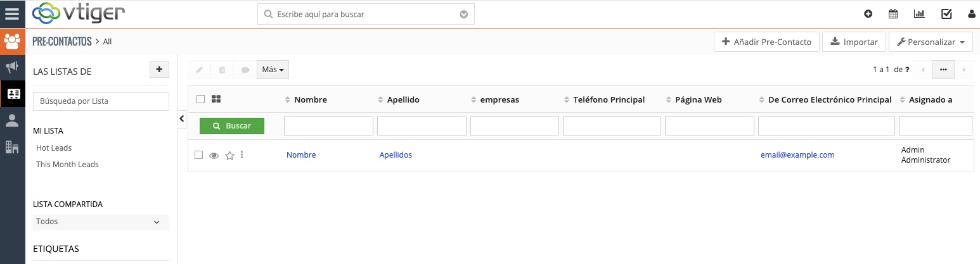Open the Personalizar dropdown

click(x=930, y=42)
